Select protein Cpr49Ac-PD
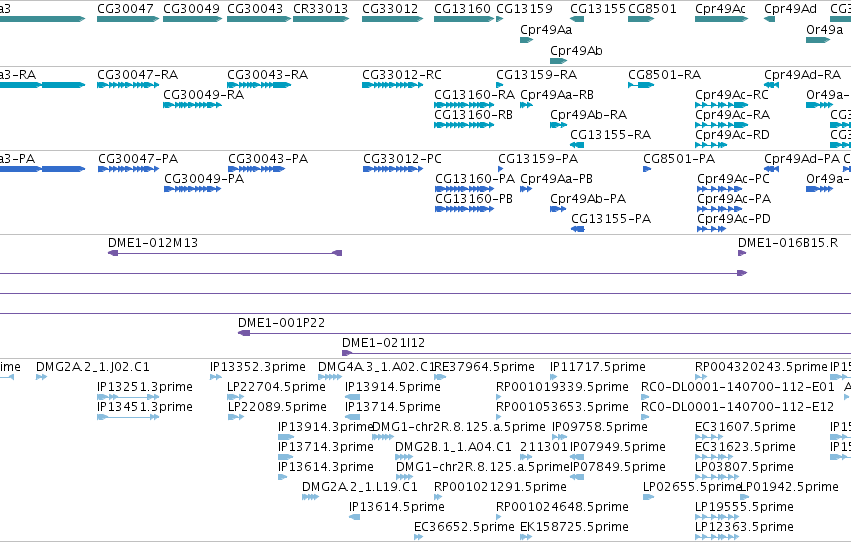 point(712,229)
